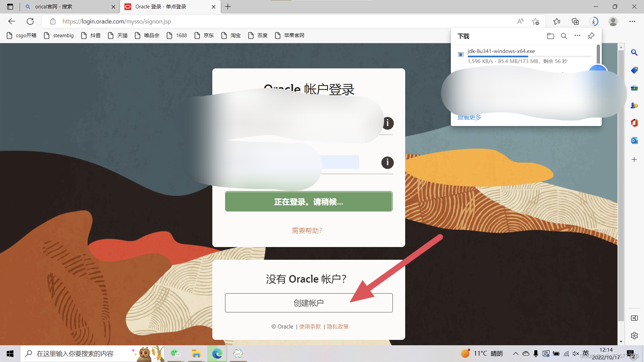Viewport: 644px width, 362px height.
Task: Open the browser profile avatar
Action: [613, 21]
